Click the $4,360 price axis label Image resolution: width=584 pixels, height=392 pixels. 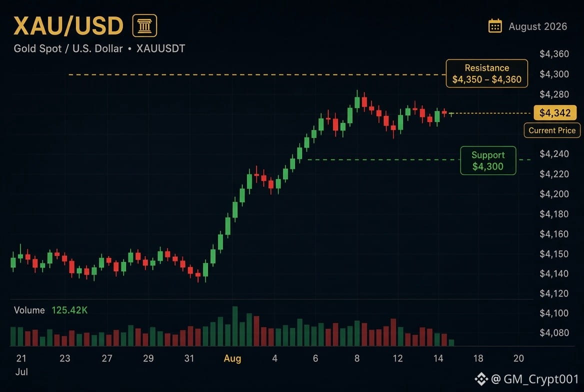pyautogui.click(x=554, y=54)
